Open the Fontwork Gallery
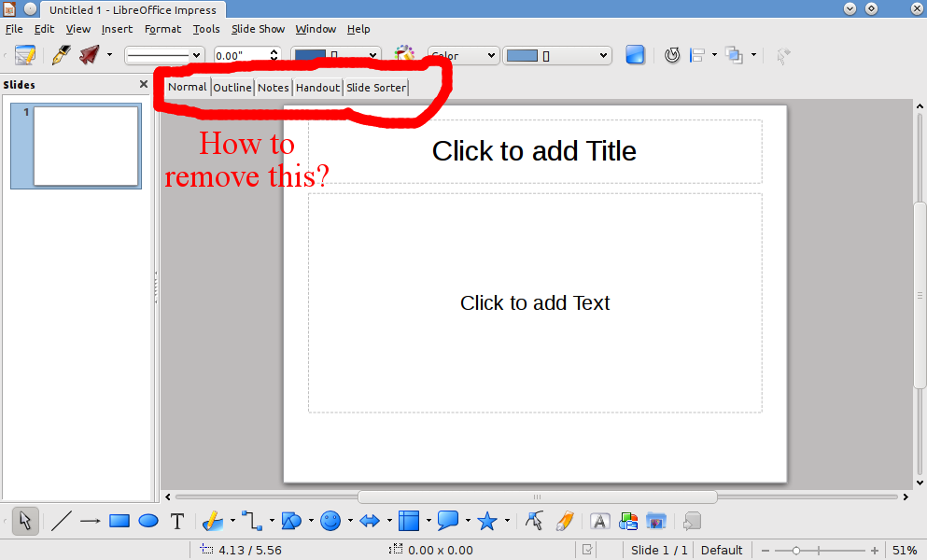Viewport: 927px width, 560px height. [x=599, y=521]
